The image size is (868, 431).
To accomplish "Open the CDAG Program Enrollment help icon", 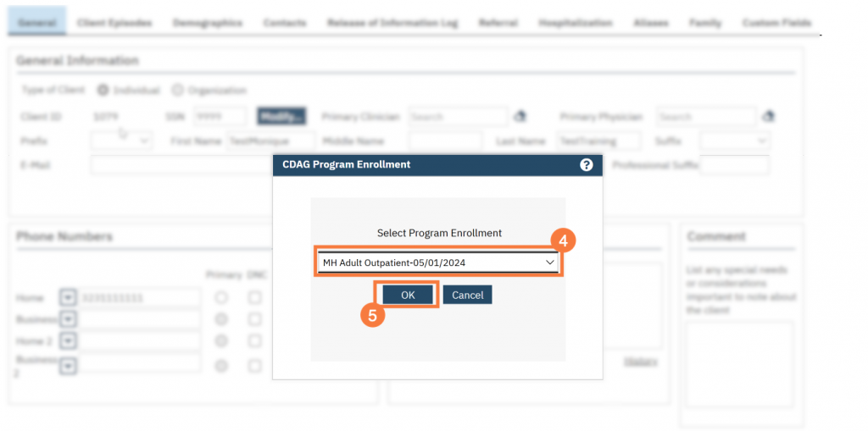I will pyautogui.click(x=587, y=165).
